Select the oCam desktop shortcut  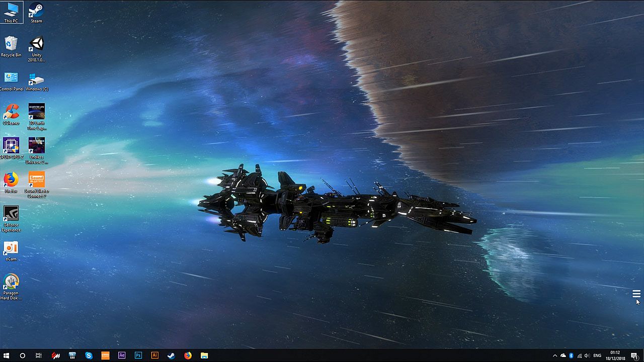point(11,251)
